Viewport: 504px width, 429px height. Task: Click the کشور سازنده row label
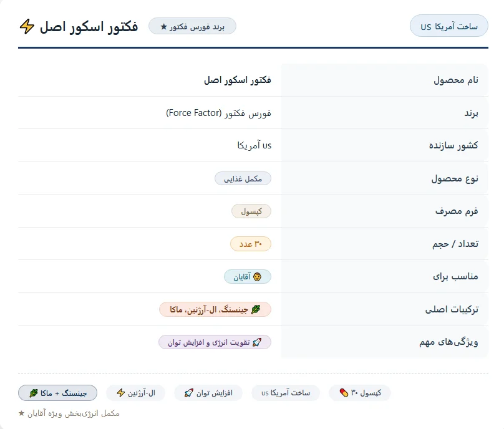click(x=453, y=145)
